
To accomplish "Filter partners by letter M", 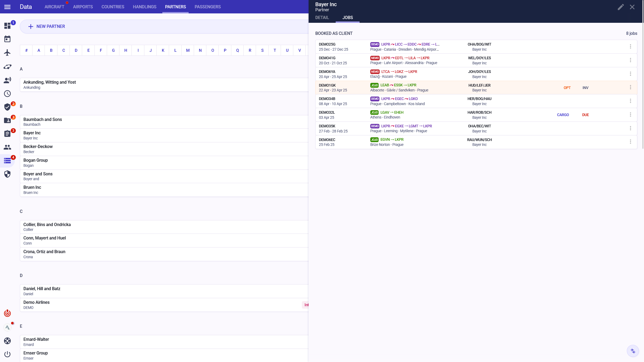I will pyautogui.click(x=188, y=50).
